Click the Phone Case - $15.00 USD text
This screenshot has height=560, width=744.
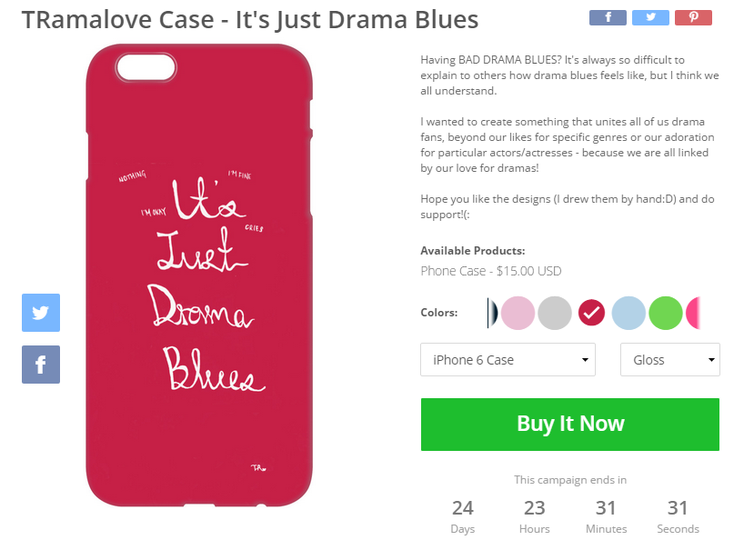point(490,271)
